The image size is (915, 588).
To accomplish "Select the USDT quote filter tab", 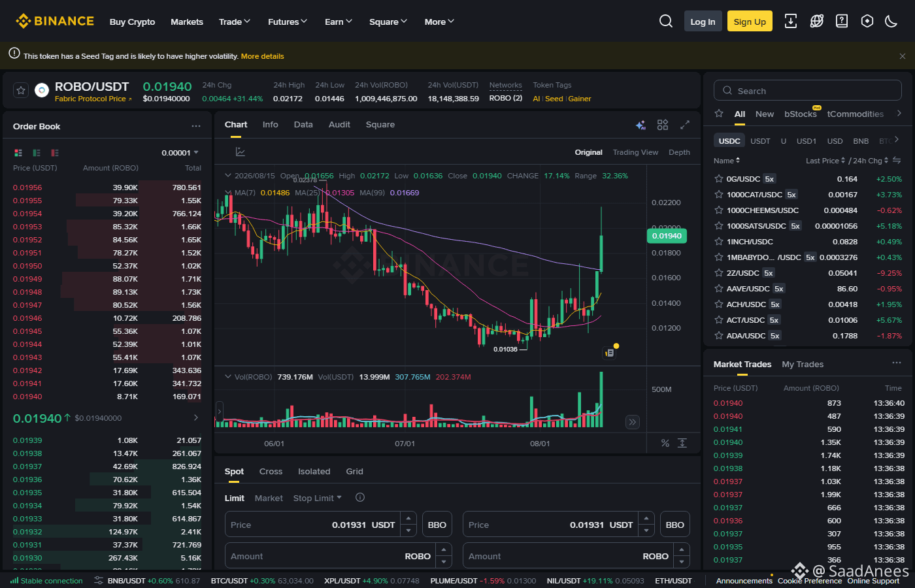I will (760, 141).
